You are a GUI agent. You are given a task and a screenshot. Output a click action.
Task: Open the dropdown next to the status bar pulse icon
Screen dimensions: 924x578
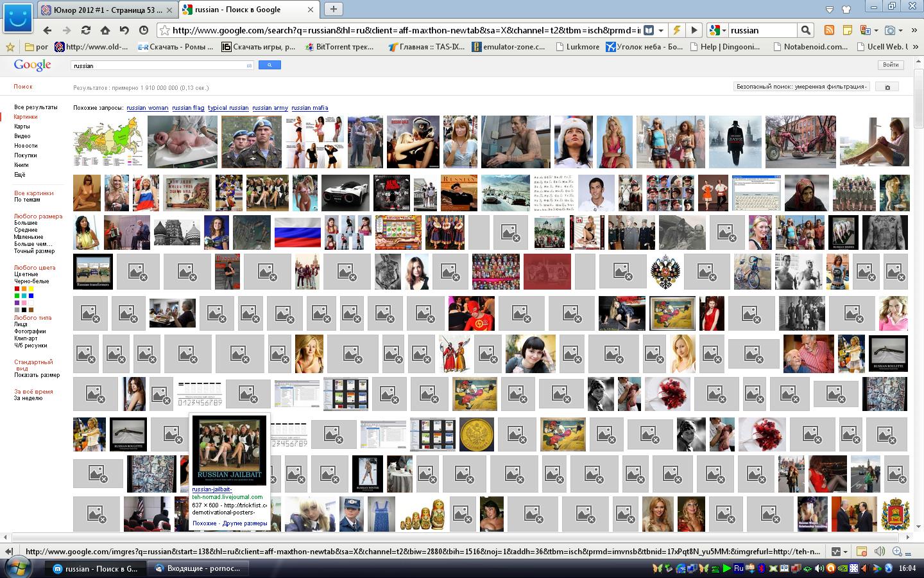click(x=844, y=552)
